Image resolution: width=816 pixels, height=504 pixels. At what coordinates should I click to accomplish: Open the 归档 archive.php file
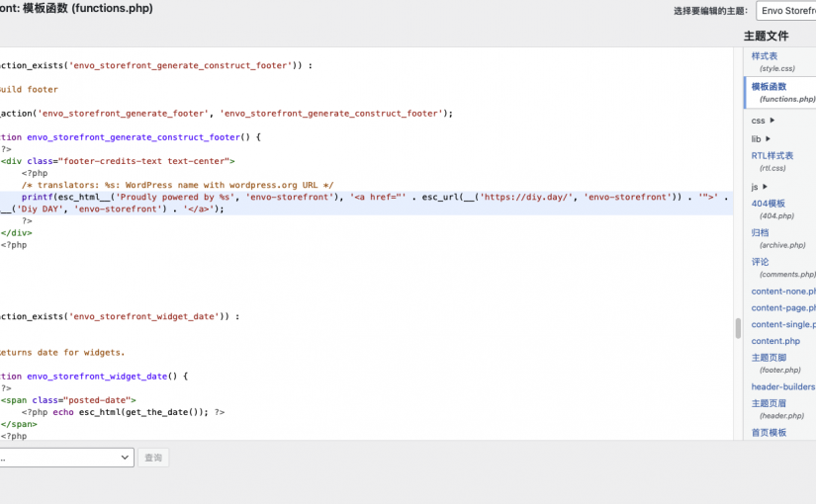click(x=760, y=233)
